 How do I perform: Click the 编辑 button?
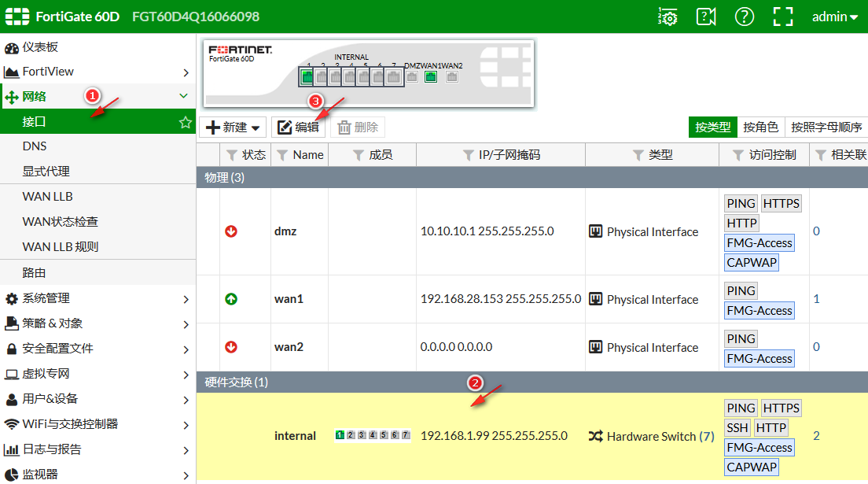[298, 127]
